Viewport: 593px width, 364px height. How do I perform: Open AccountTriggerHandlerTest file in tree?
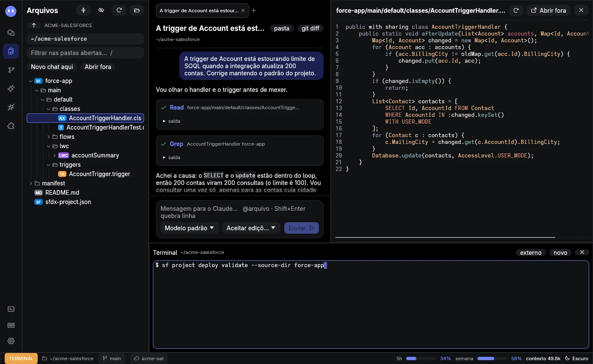pos(101,127)
